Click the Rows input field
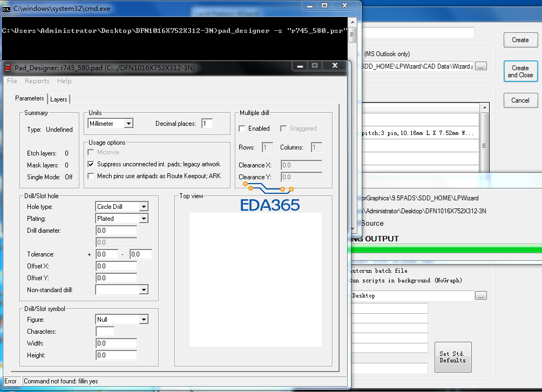Image resolution: width=542 pixels, height=392 pixels. coord(267,147)
